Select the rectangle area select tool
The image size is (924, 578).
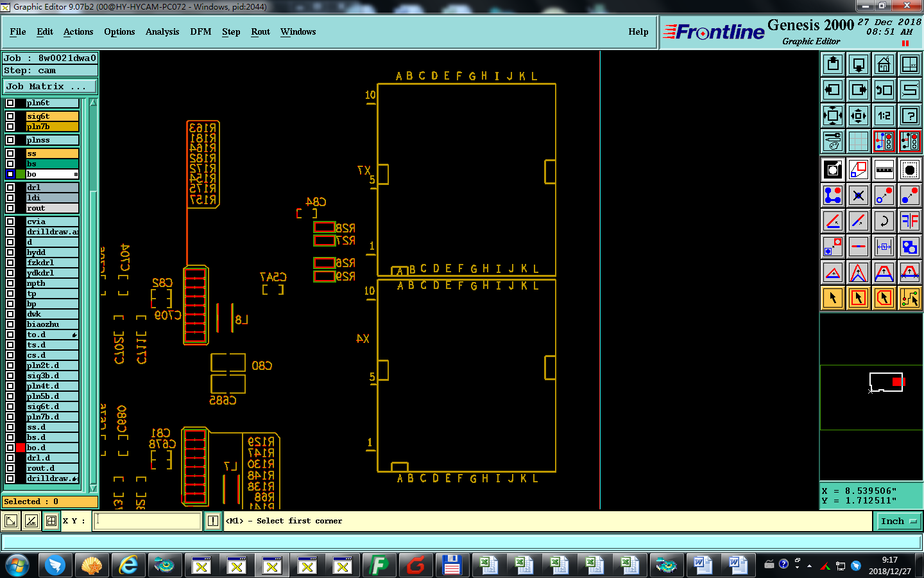859,298
